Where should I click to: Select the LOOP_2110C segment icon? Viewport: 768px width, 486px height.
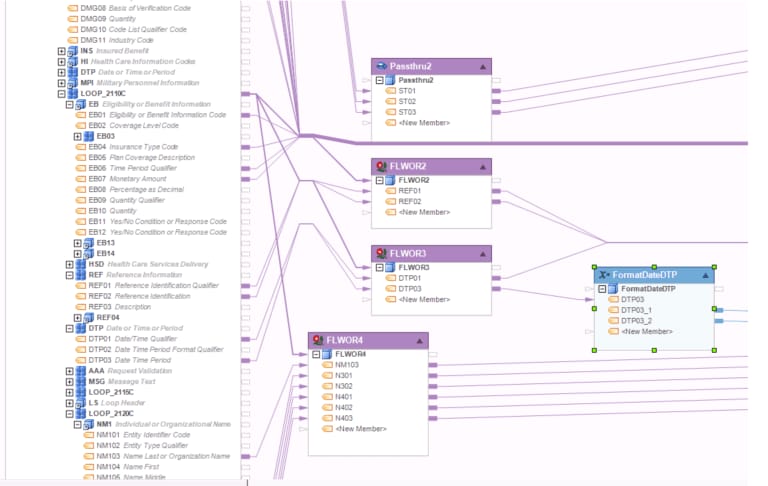[x=72, y=93]
